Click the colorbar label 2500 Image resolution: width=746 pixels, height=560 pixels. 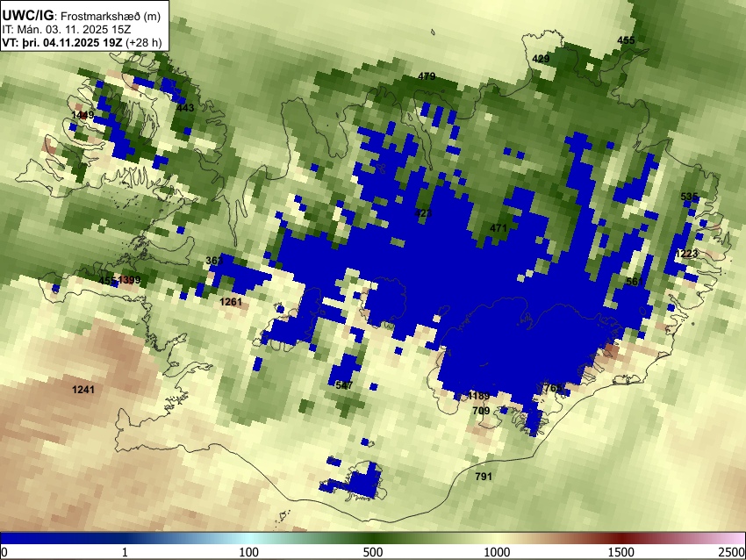[732, 552]
